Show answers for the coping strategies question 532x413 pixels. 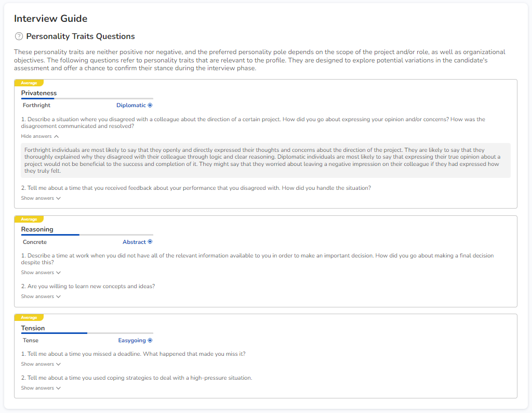(x=41, y=388)
